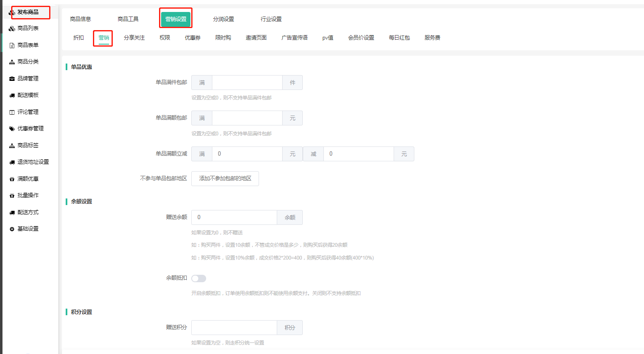
Task: Toggle the 余额抵扣 switch
Action: click(x=199, y=278)
